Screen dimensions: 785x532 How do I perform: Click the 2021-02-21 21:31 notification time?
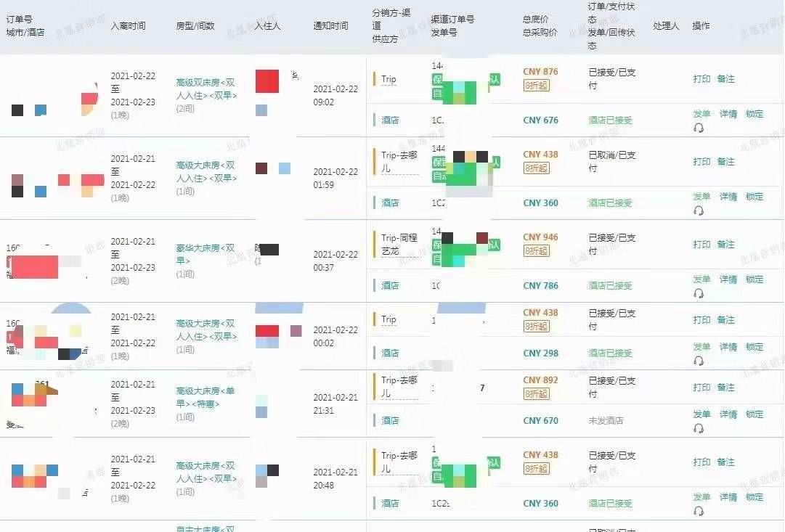coord(335,404)
